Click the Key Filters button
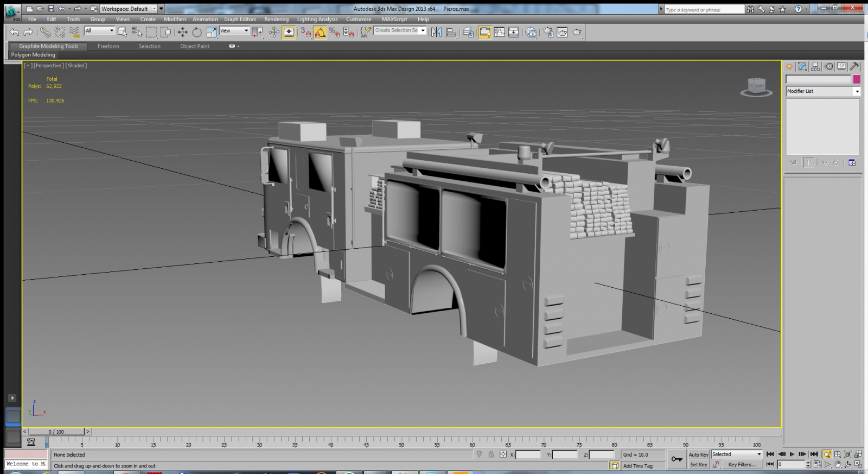868x474 pixels. (742, 464)
